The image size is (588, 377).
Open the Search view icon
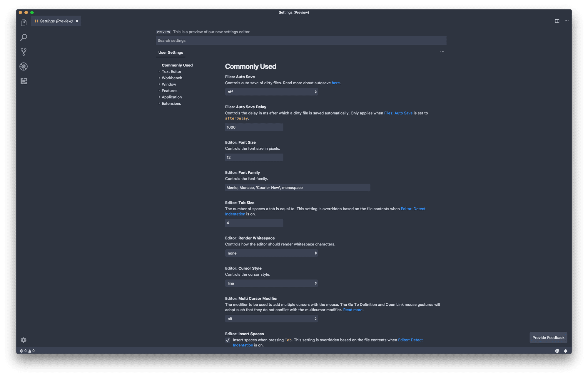24,38
